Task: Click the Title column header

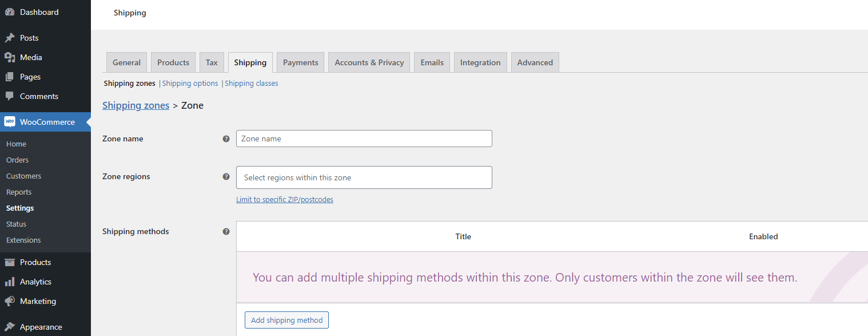Action: click(x=463, y=236)
